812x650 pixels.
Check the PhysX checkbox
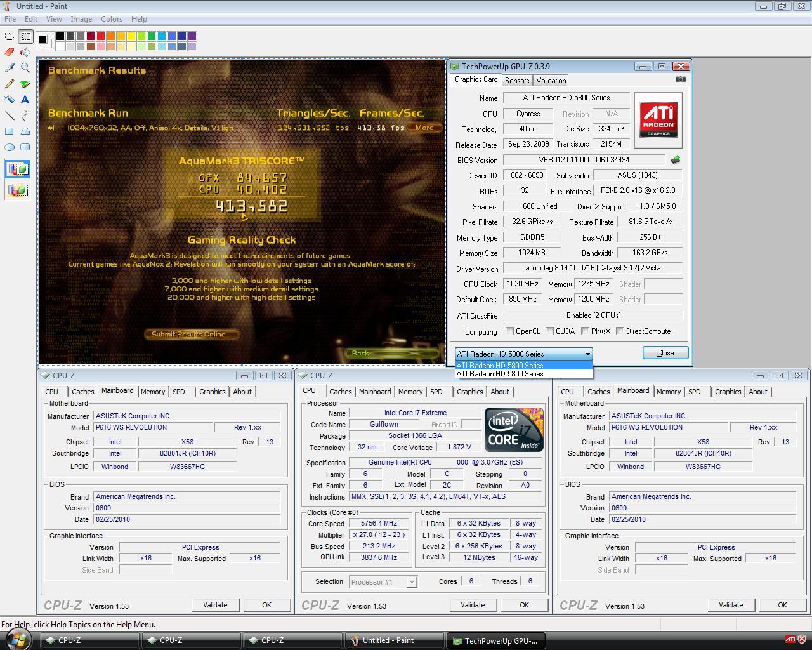point(585,331)
